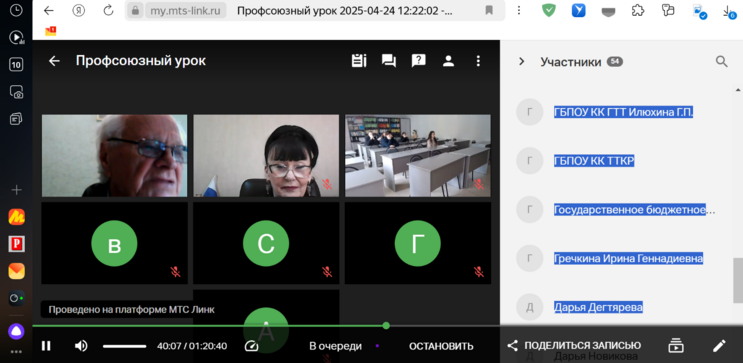Open the Yandex home button
The width and height of the screenshot is (743, 363).
click(79, 10)
